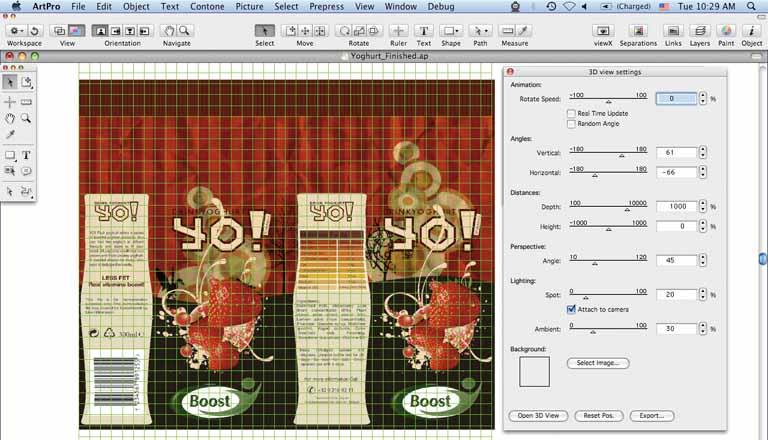Enable Random Angle checkbox
Image resolution: width=768 pixels, height=440 pixels.
pos(571,123)
